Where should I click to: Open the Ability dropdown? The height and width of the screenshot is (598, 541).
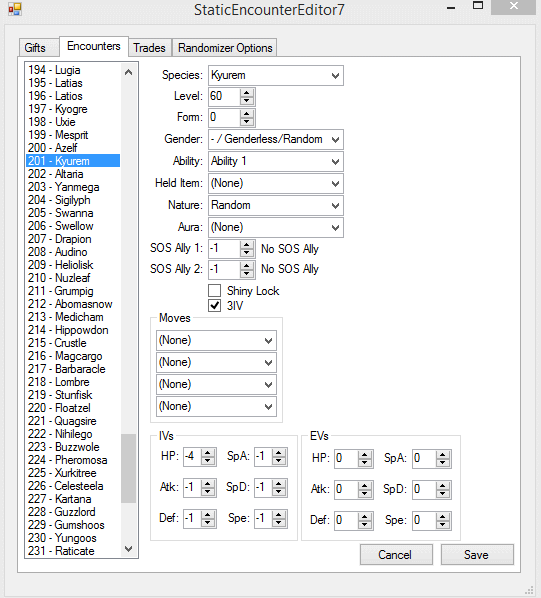[276, 162]
